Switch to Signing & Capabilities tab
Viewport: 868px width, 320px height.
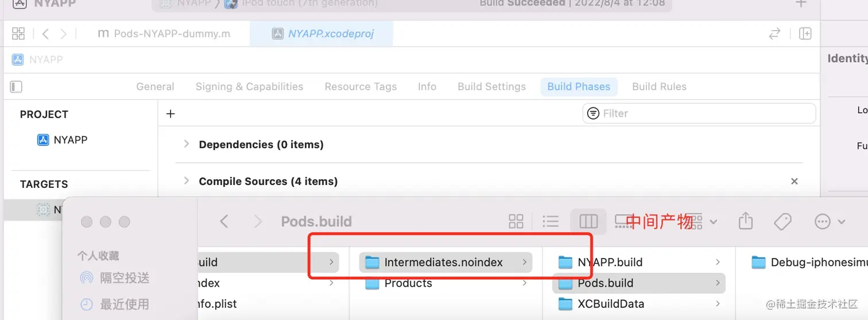[x=249, y=87]
